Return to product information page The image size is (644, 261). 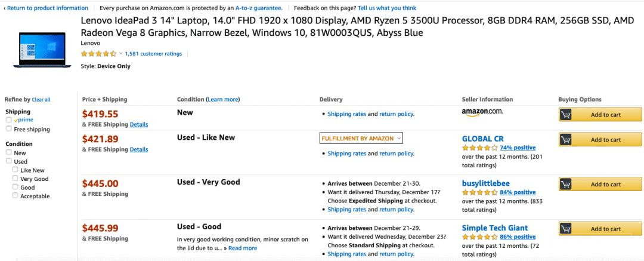coord(47,8)
